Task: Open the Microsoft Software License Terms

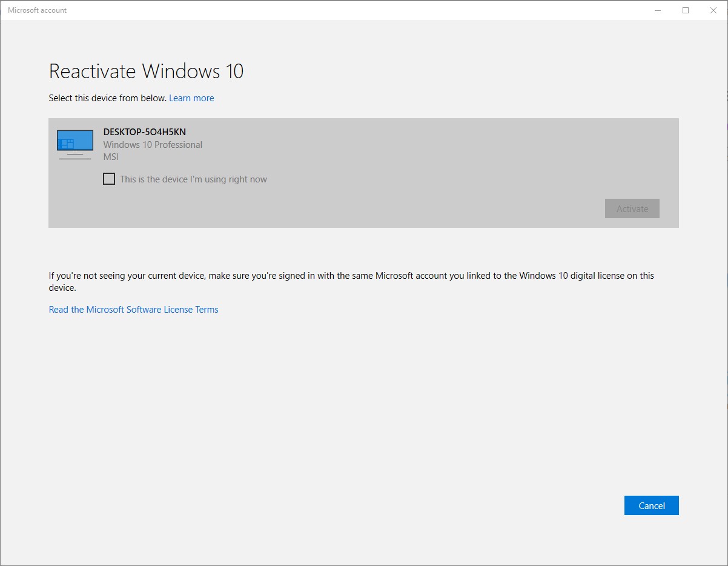Action: pyautogui.click(x=133, y=309)
